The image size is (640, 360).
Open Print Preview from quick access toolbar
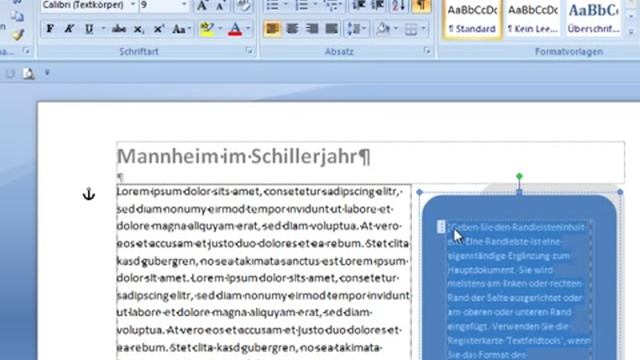click(28, 73)
